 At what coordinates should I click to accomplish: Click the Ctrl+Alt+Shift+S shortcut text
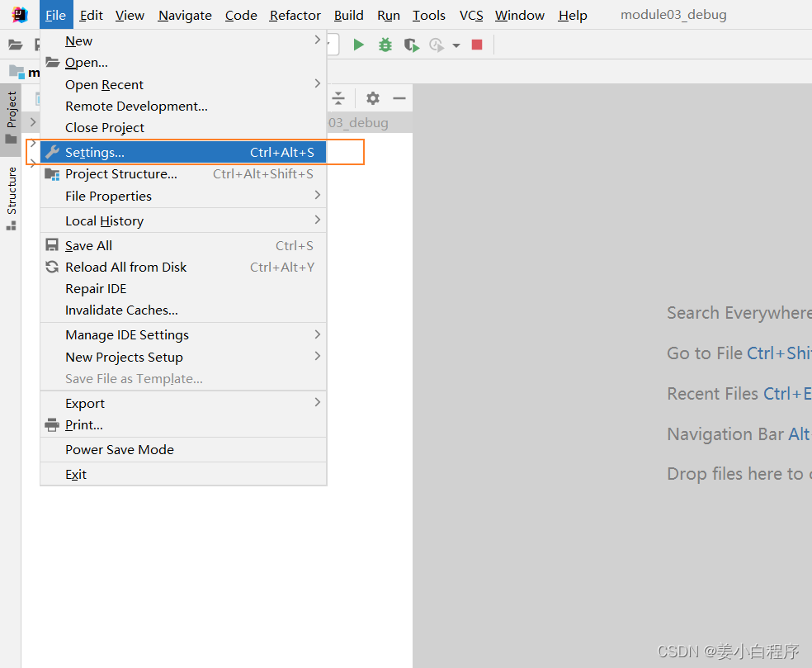(263, 174)
